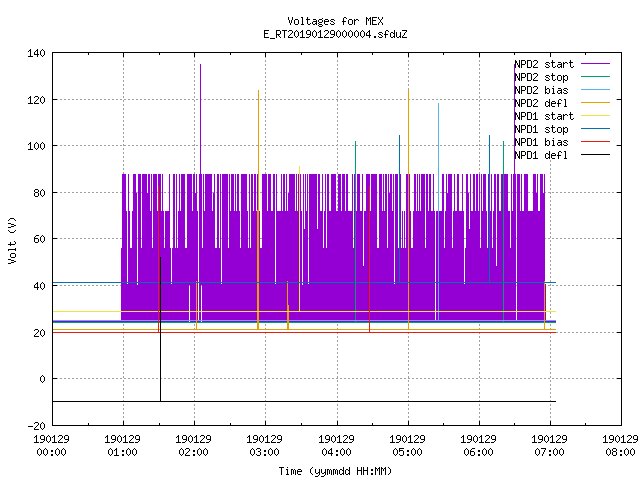The height and width of the screenshot is (480, 640).
Task: Click the X-axis time label 190129 08:00
Action: (620, 446)
